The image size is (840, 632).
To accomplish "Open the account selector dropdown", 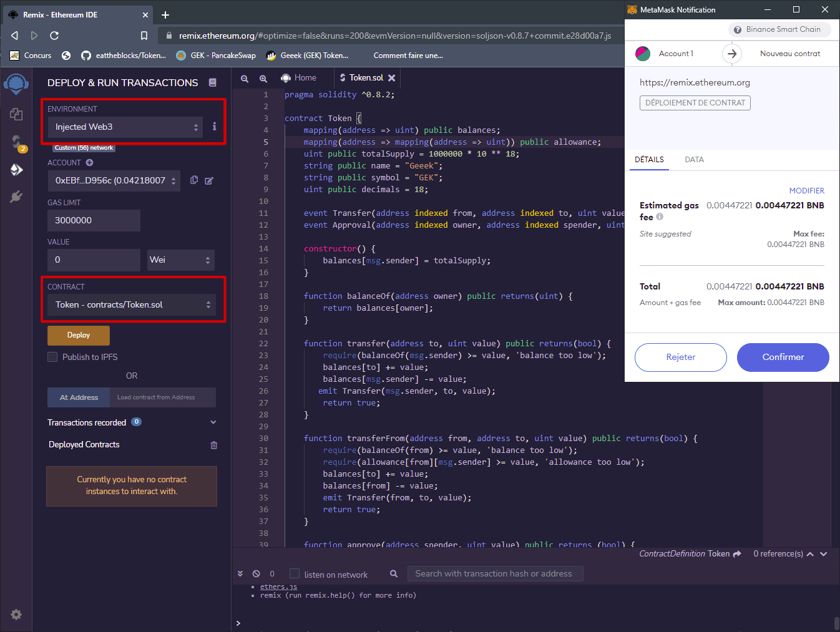I will (x=114, y=180).
